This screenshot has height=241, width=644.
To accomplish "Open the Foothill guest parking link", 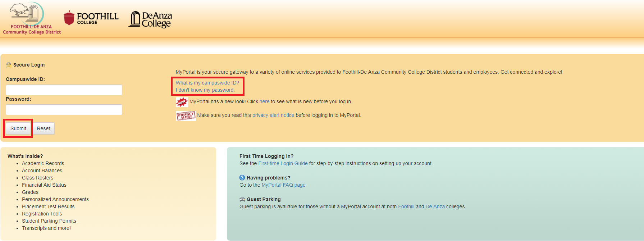I will coord(406,206).
